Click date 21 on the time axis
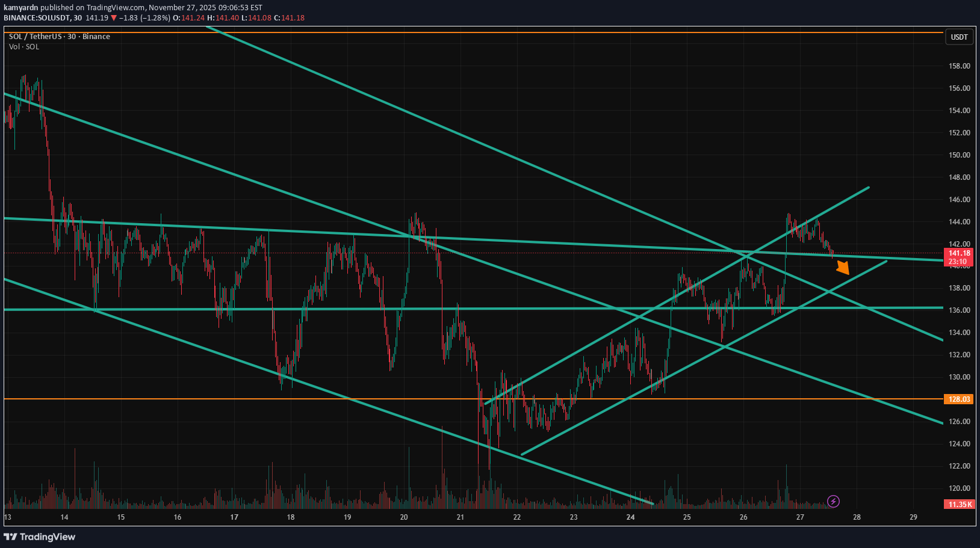This screenshot has height=548, width=980. [x=461, y=517]
